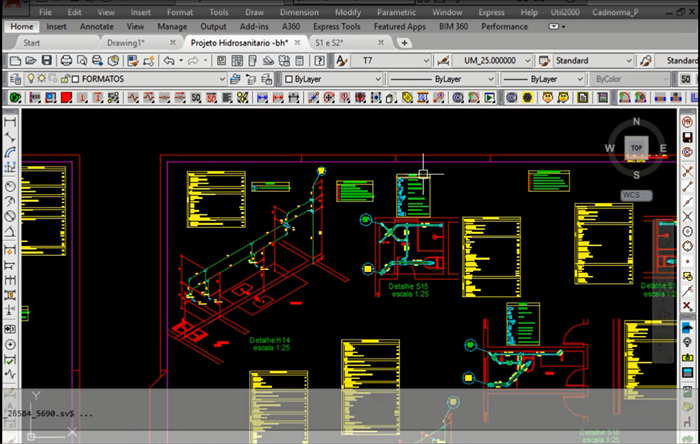Screen dimensions: 700x444
Task: Click the command line text area
Action: [x=339, y=414]
